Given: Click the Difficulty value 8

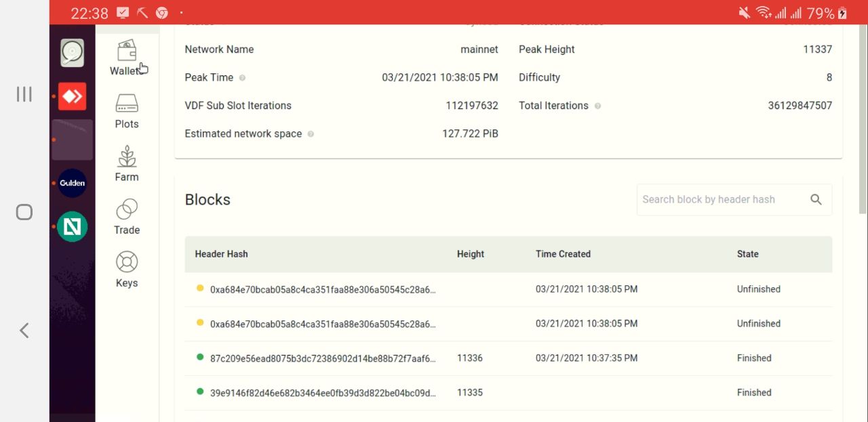Looking at the screenshot, I should 829,77.
